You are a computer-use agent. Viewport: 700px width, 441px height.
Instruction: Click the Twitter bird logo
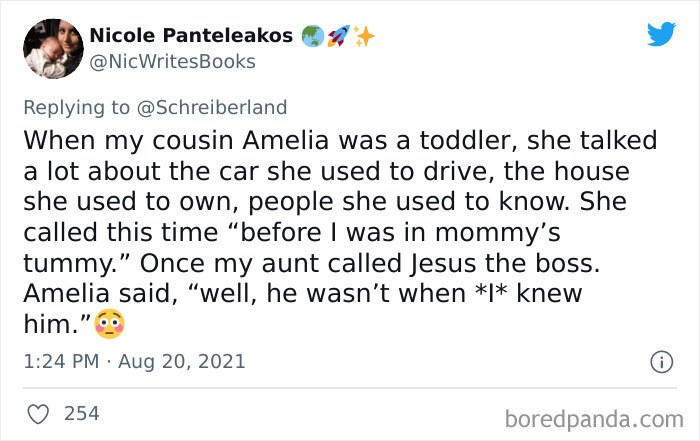pyautogui.click(x=661, y=35)
